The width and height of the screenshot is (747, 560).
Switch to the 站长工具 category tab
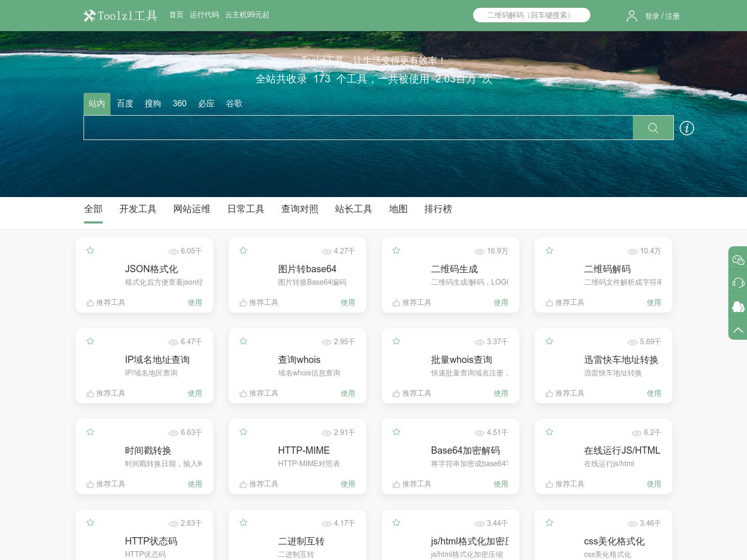click(354, 209)
